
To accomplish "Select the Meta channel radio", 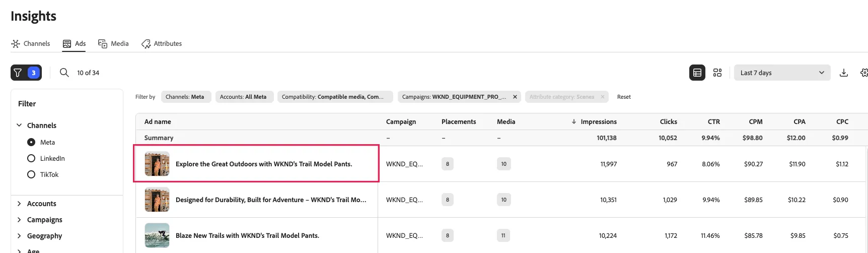I will [x=31, y=142].
